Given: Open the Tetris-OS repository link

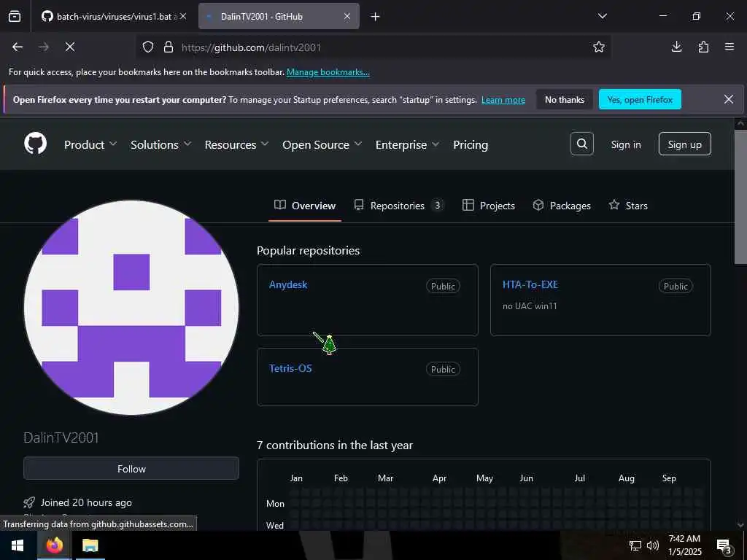Looking at the screenshot, I should click(x=290, y=368).
